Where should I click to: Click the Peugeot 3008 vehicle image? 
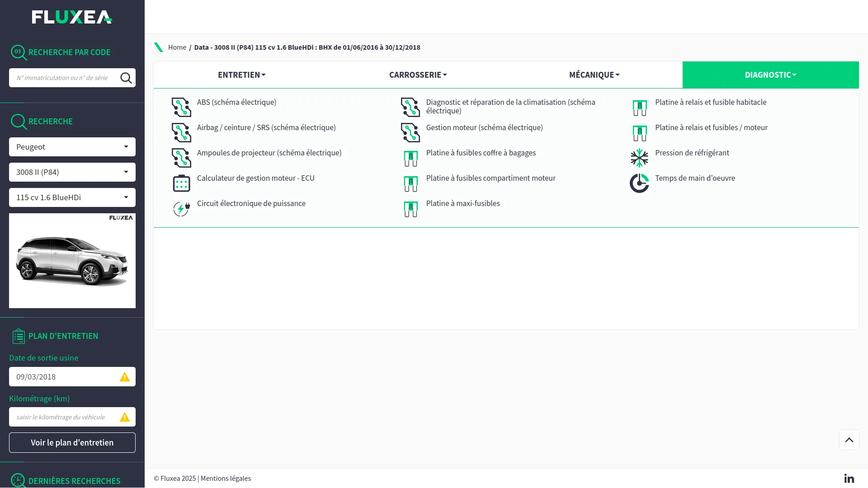72,261
